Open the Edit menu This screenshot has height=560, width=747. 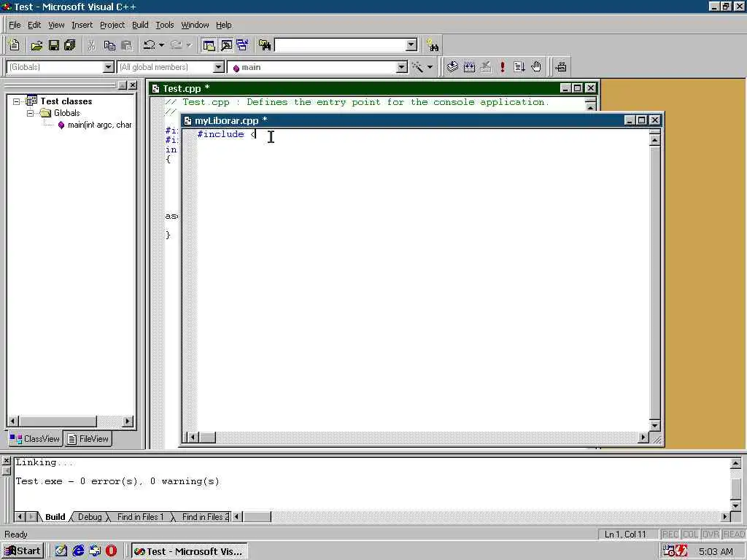[34, 25]
